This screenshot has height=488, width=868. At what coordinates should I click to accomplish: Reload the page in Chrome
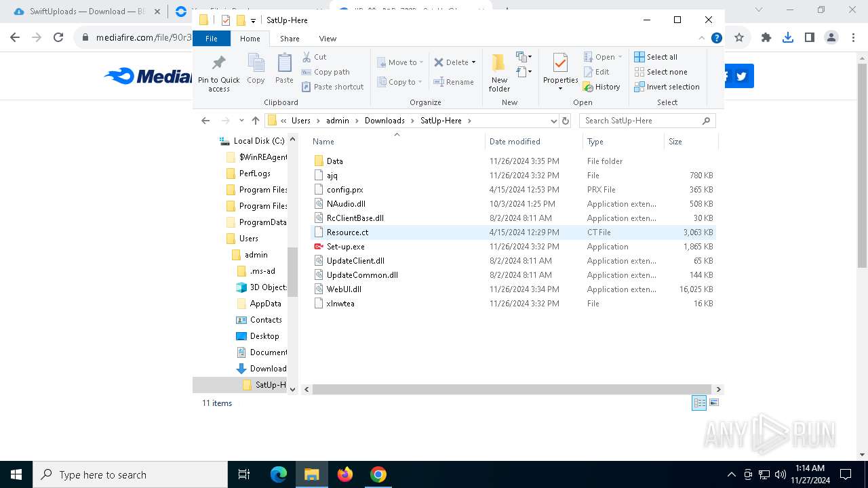58,38
